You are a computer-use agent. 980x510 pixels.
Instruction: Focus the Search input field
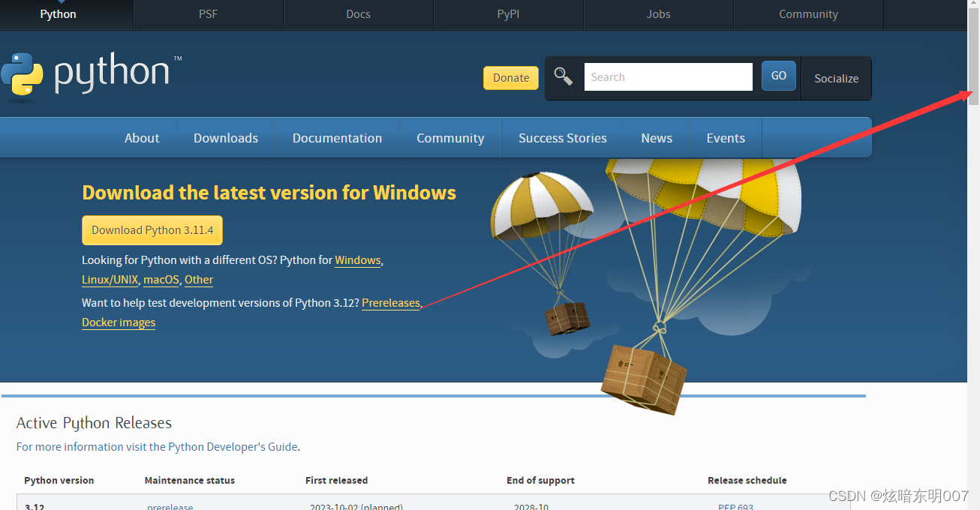(668, 77)
